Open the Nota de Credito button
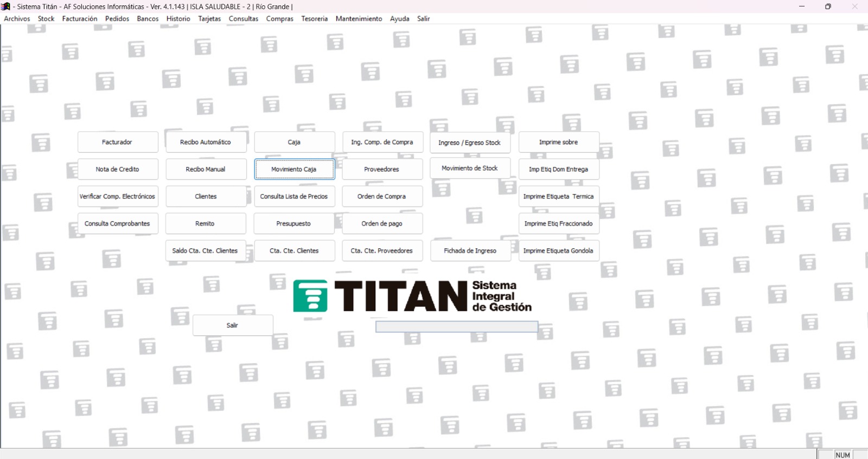 [117, 169]
